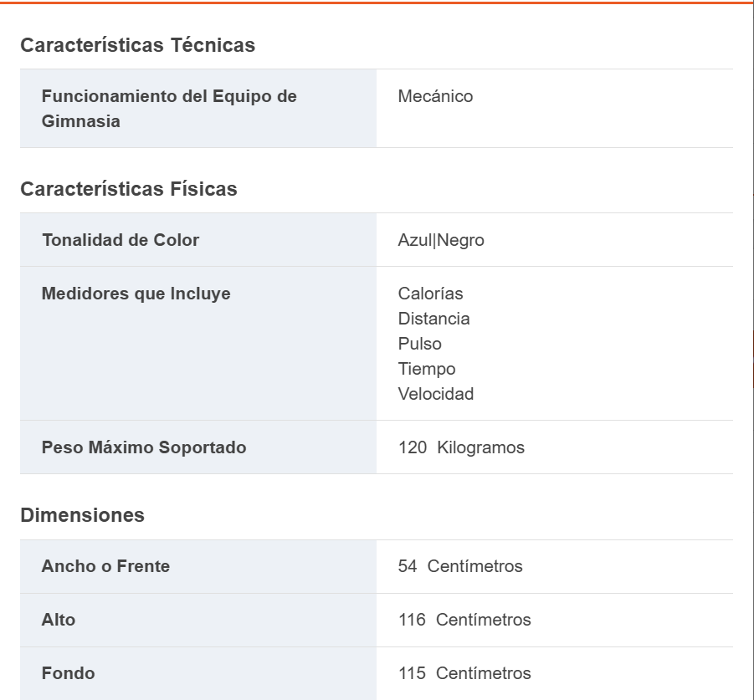Select the Características Físicas heading

coord(129,189)
